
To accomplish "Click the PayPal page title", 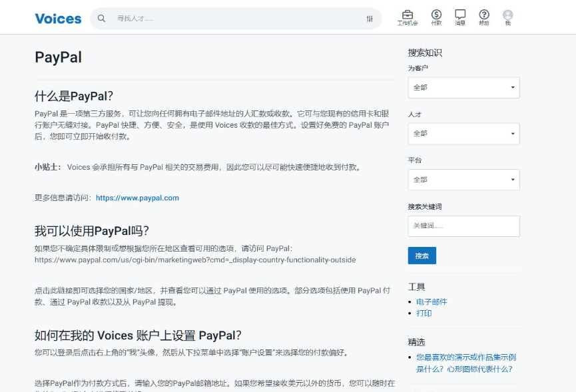I will [59, 57].
